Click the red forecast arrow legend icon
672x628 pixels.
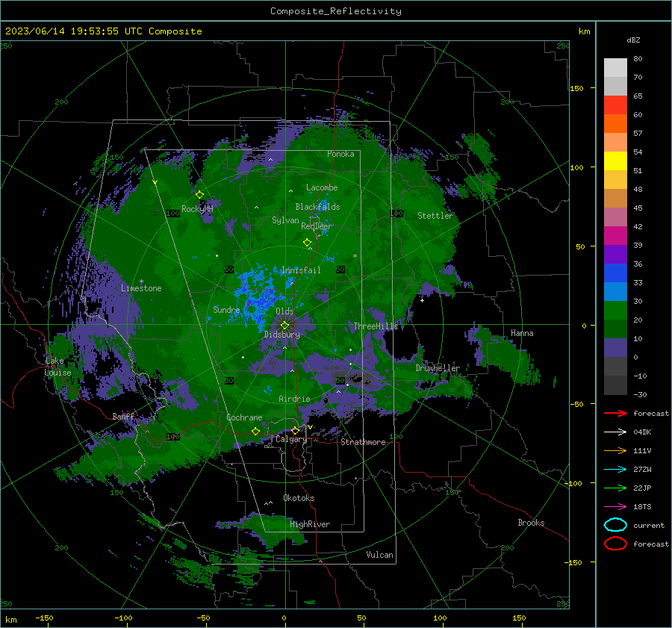click(615, 413)
